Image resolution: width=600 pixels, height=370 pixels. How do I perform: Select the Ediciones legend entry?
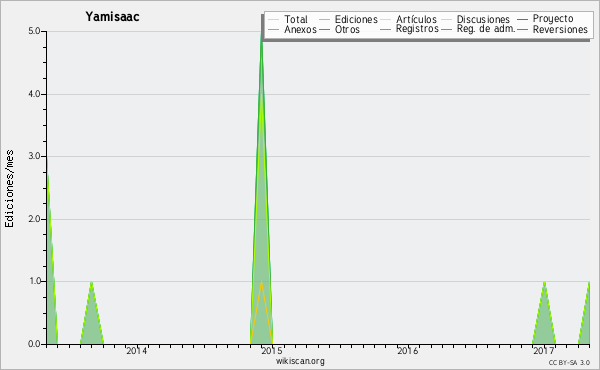click(356, 19)
